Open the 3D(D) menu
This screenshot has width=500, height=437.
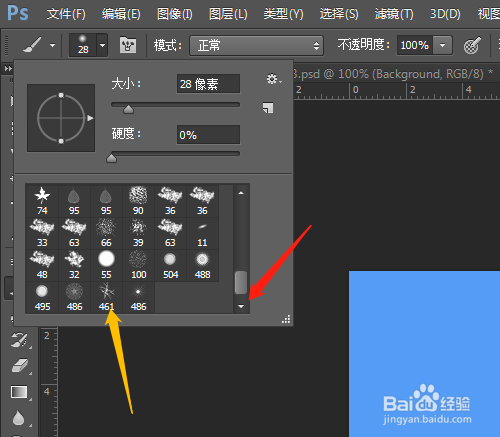pyautogui.click(x=445, y=14)
